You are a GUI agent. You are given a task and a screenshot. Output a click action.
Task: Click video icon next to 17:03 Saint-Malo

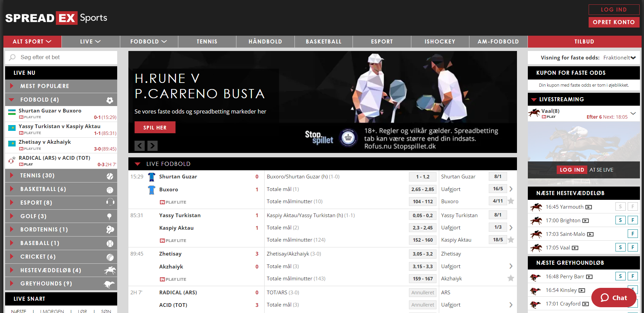(590, 234)
